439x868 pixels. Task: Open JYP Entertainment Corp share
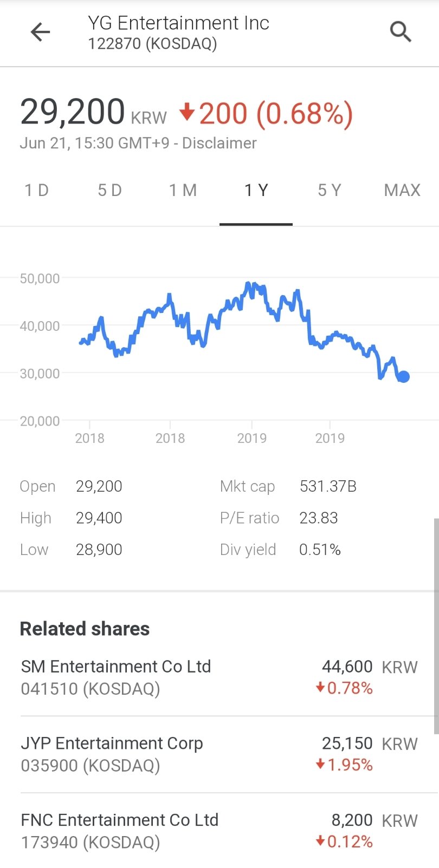112,754
